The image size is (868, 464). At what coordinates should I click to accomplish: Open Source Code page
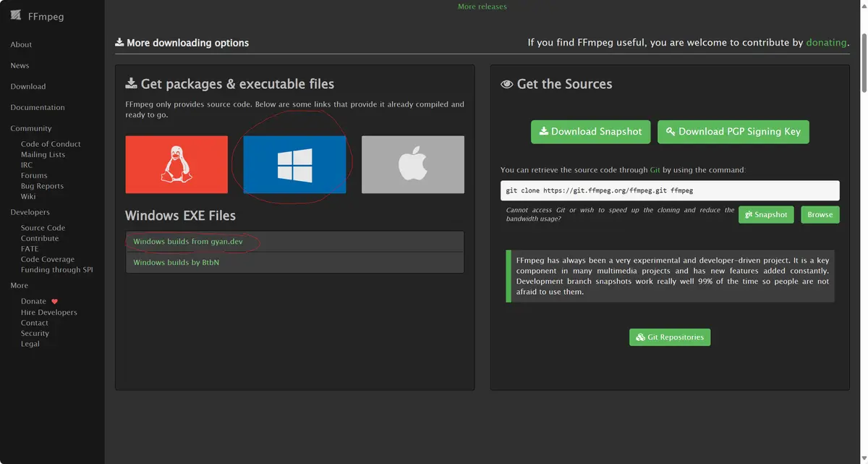[43, 228]
